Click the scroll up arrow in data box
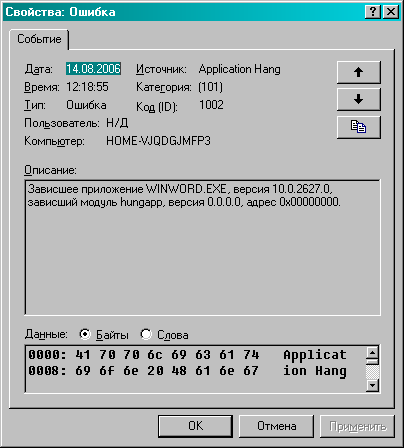This screenshot has width=404, height=448. point(372,352)
